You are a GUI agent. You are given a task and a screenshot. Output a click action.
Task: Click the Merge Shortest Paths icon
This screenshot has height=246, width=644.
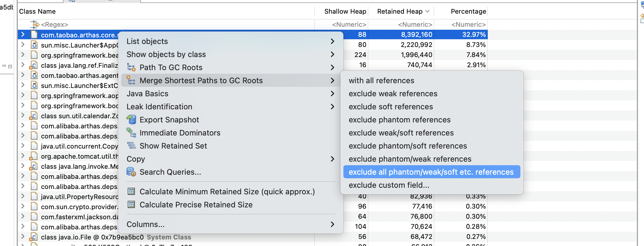131,81
